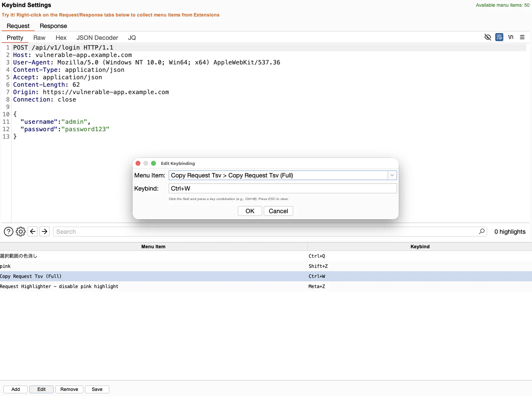532x396 pixels.
Task: Click the Host header line
Action: click(x=73, y=55)
